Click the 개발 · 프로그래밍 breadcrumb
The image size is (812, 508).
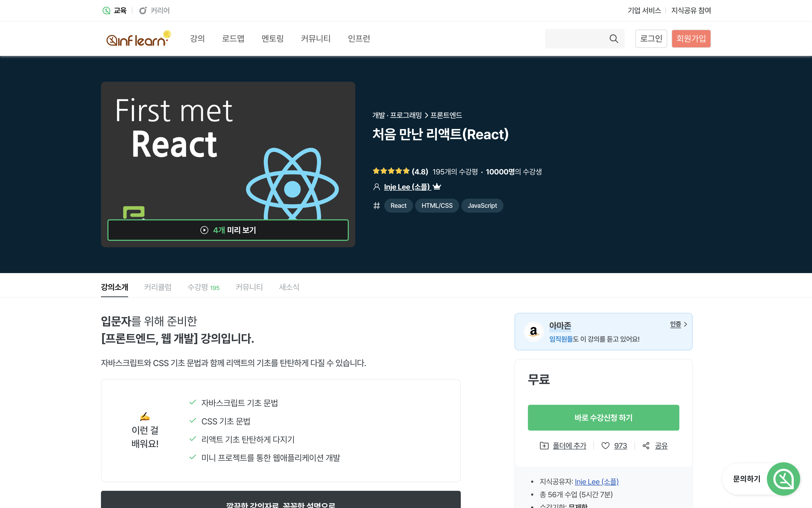click(397, 115)
